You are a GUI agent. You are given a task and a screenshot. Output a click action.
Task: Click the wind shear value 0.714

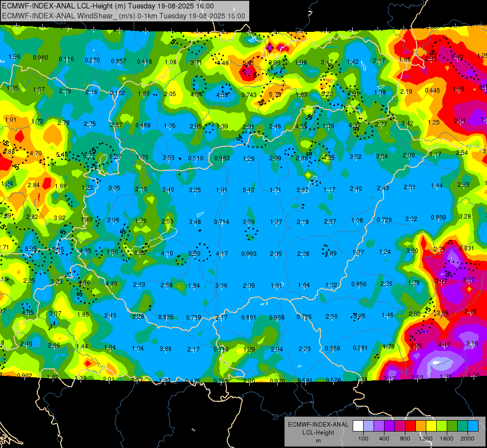[x=221, y=222]
